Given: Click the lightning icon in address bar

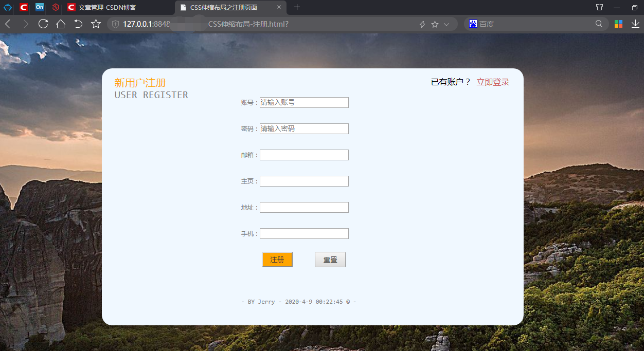Looking at the screenshot, I should (422, 24).
